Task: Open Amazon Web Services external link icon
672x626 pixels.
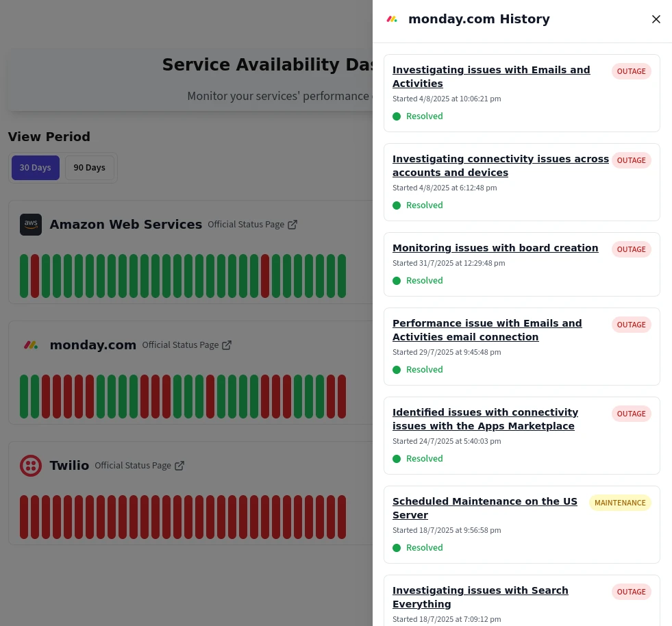Action: (293, 225)
